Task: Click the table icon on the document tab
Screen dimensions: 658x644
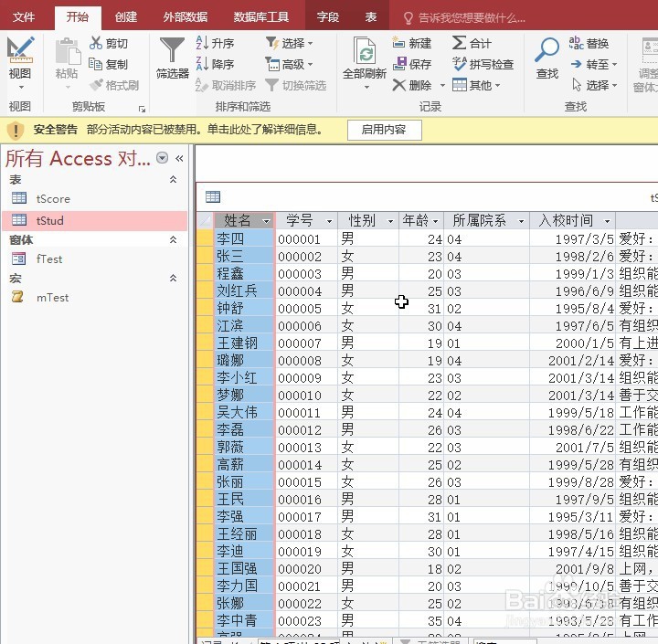Action: point(213,196)
